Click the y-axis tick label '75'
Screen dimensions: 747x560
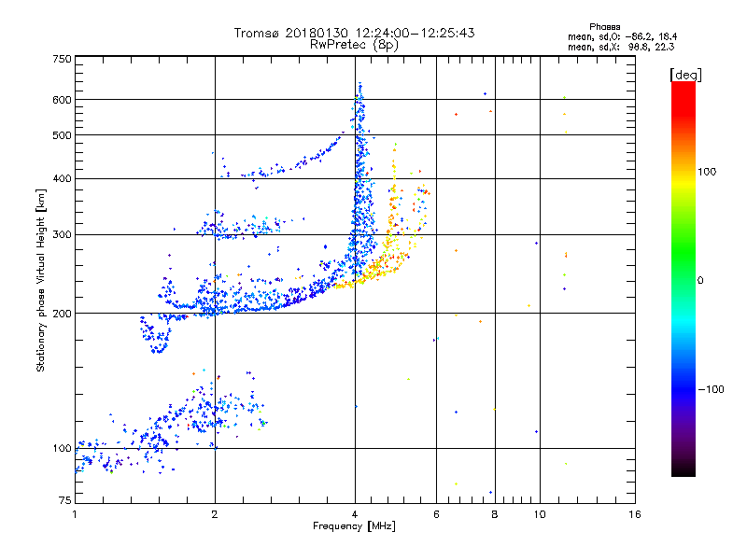[65, 500]
